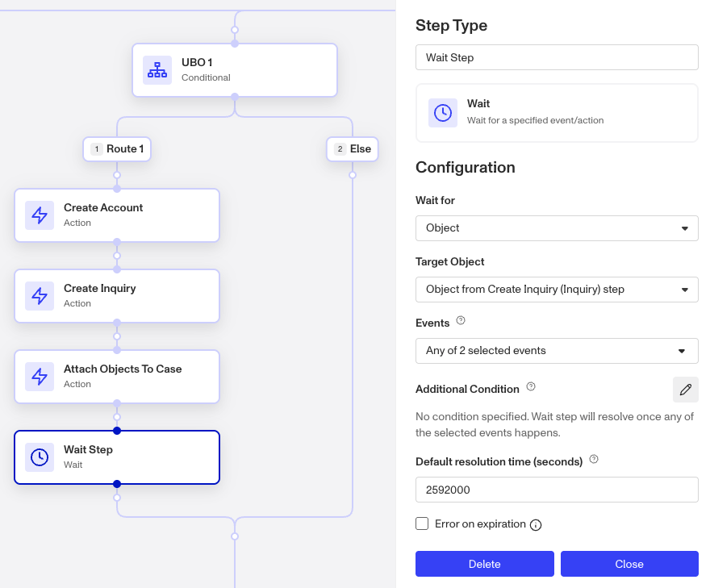The height and width of the screenshot is (588, 710).
Task: Click the 'No condition specified' description text
Action: point(555,424)
